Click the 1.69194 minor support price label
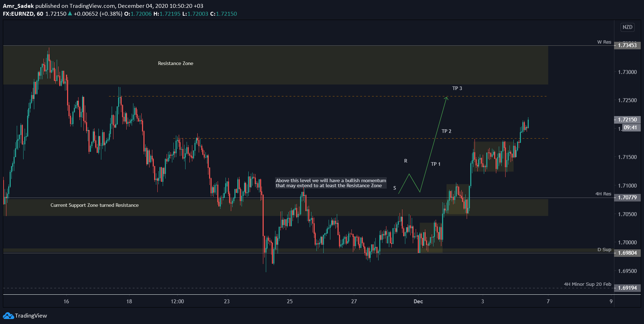The height and width of the screenshot is (324, 644). [627, 288]
